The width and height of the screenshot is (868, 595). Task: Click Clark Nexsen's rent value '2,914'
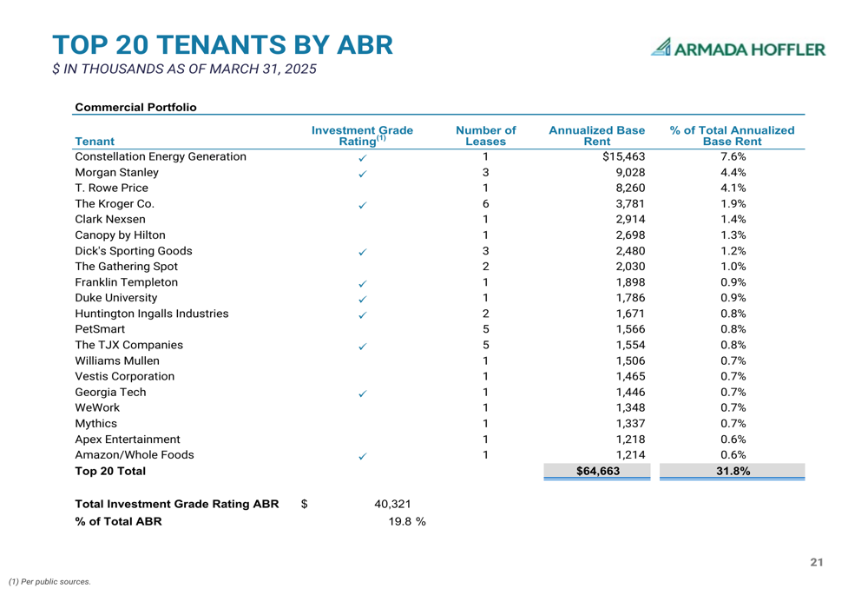click(x=630, y=220)
